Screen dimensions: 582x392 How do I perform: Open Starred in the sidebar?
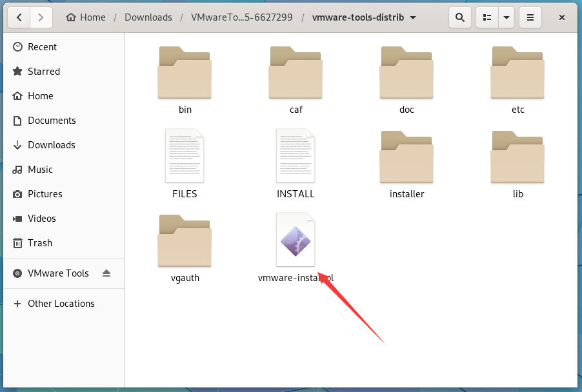[64, 71]
